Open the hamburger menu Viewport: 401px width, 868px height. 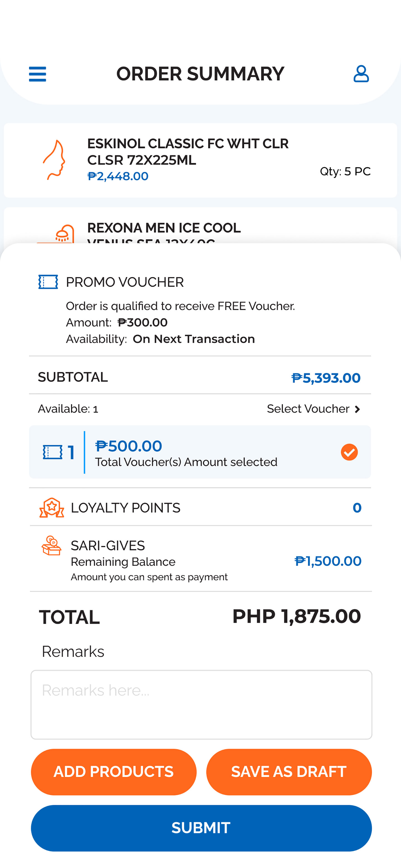point(37,74)
